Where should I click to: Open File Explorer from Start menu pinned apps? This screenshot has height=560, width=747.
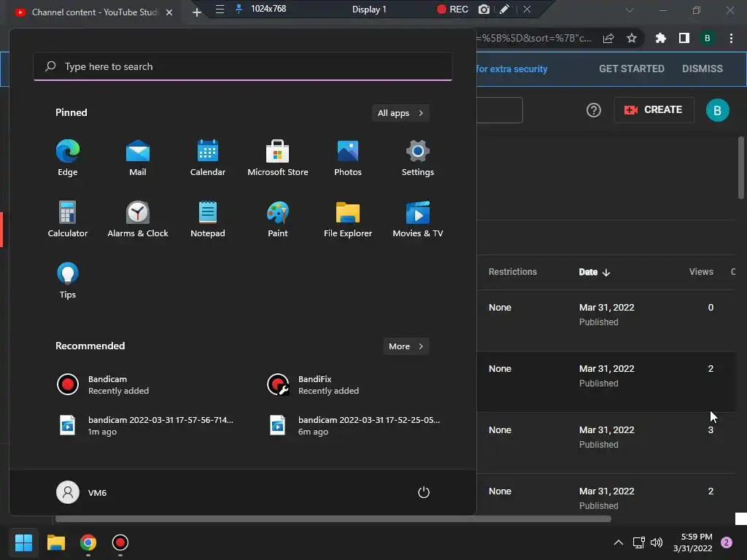(348, 219)
